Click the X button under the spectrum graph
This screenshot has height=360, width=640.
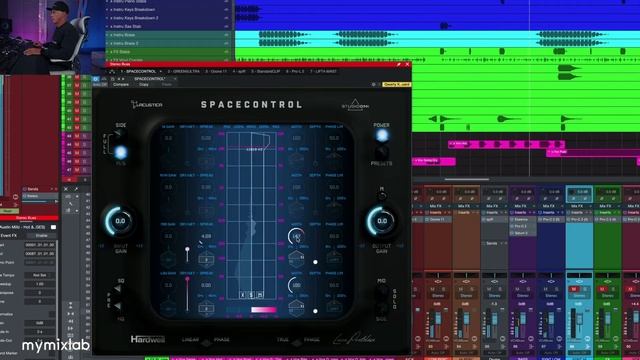coord(243,295)
